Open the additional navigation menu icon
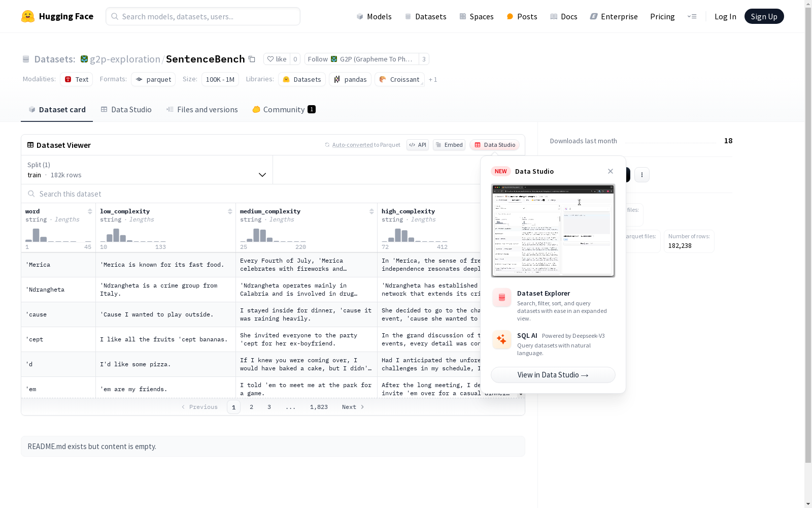The width and height of the screenshot is (812, 508). click(x=692, y=16)
